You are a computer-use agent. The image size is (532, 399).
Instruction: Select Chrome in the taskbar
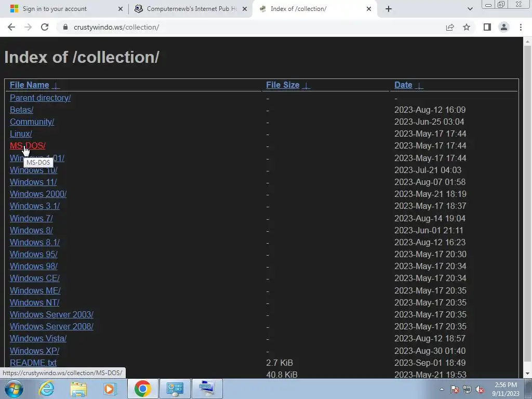click(142, 389)
